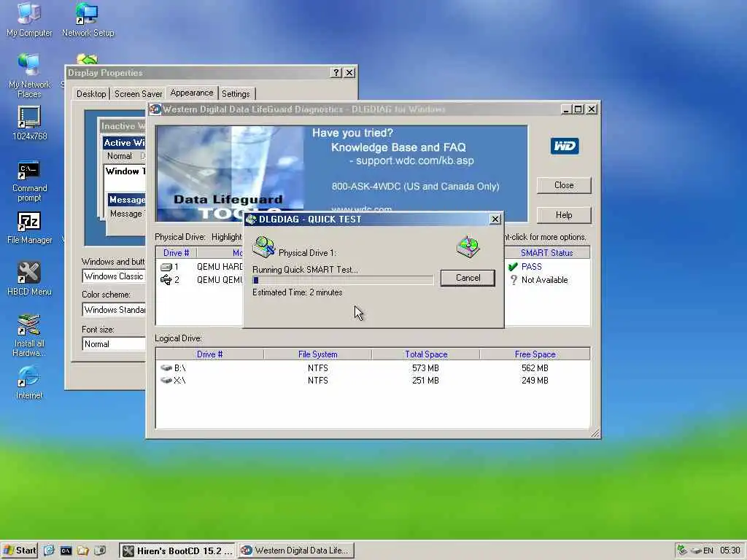Open My Computer desktop icon
747x560 pixels.
[29, 20]
